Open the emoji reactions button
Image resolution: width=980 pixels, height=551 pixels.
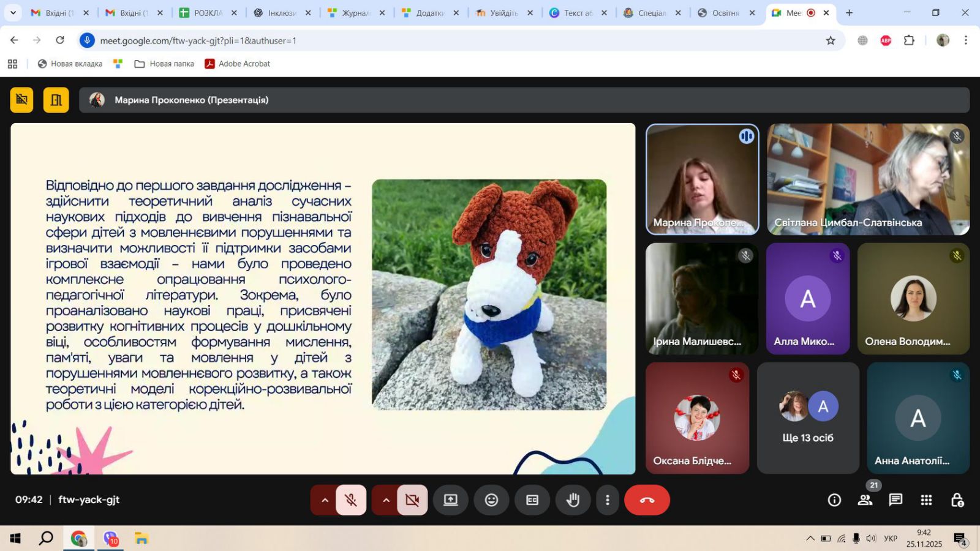pos(491,500)
